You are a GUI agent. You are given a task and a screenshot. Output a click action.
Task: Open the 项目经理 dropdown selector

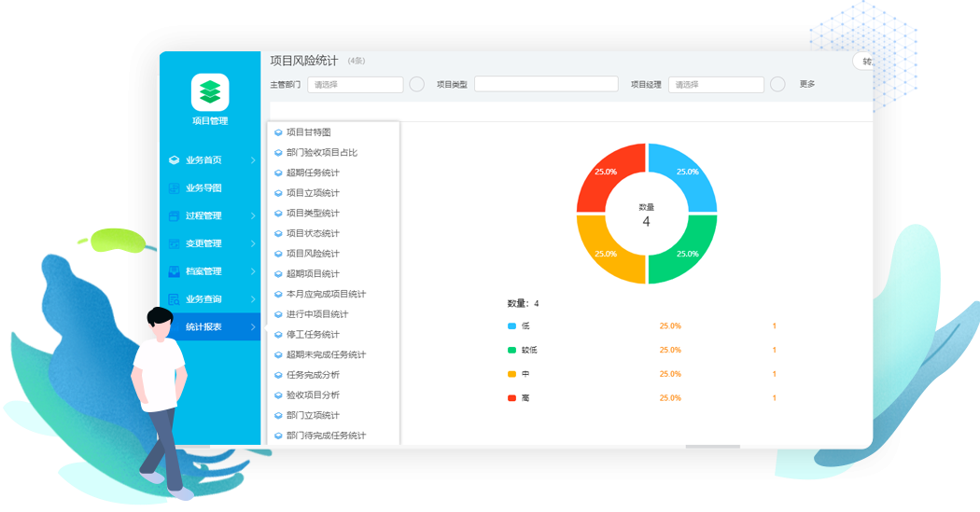click(x=716, y=85)
